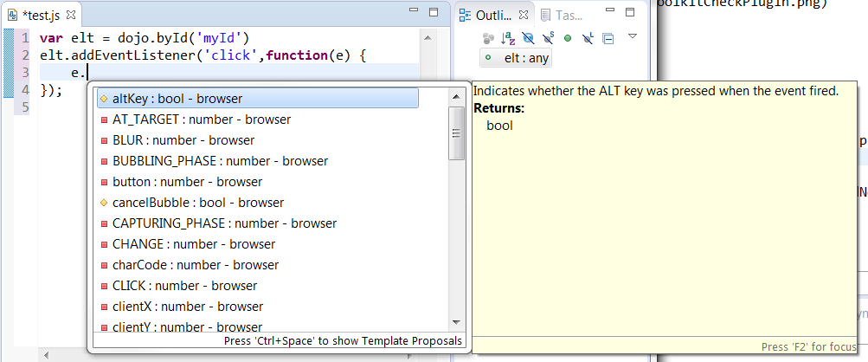Click the 'function' keyword in line 2

click(298, 55)
